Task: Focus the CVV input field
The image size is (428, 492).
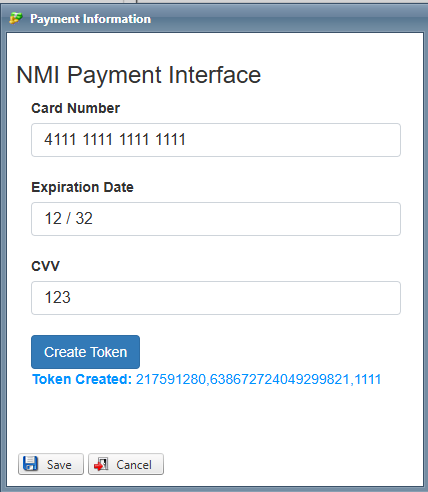Action: coord(216,298)
